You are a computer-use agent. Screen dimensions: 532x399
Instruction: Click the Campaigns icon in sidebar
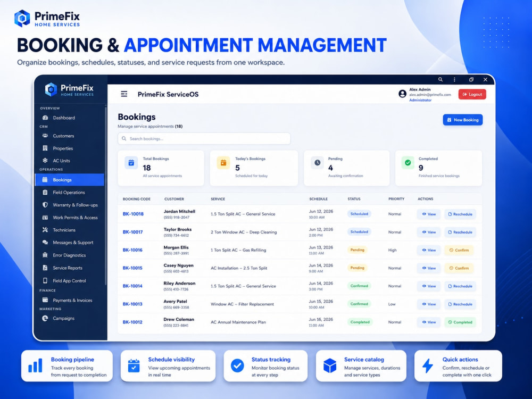pyautogui.click(x=45, y=318)
